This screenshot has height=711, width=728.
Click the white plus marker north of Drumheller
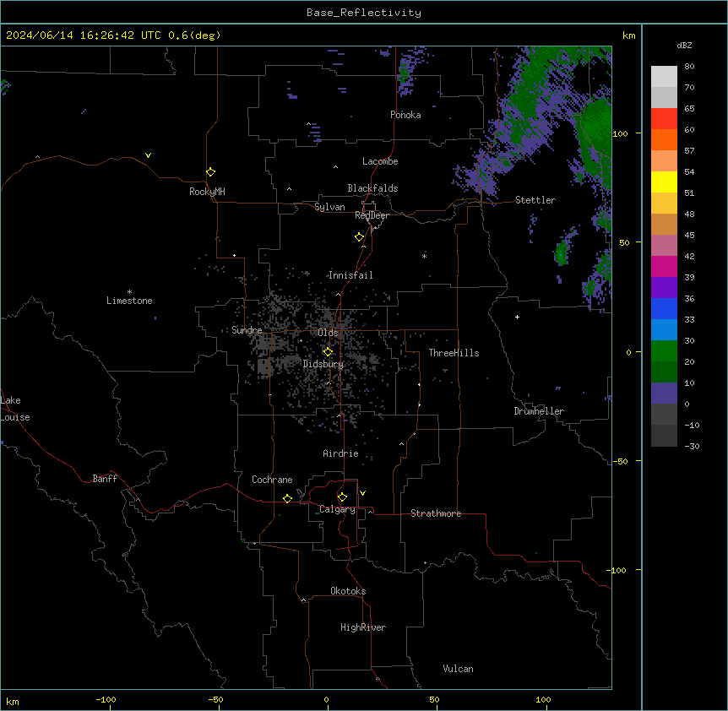517,317
